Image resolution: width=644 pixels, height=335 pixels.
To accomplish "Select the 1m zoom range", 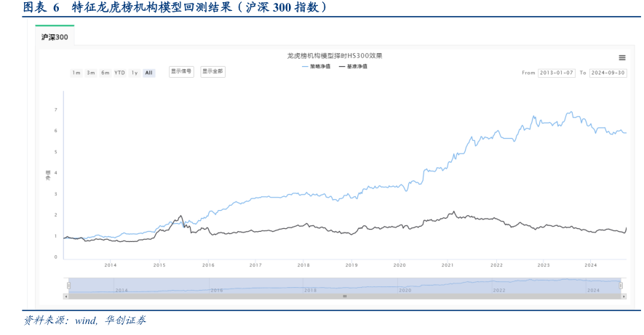I will (x=76, y=73).
